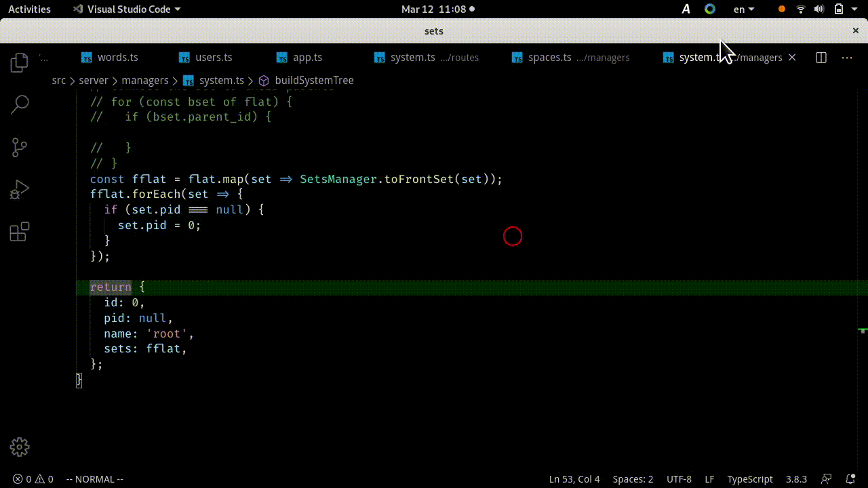
Task: Switch to the system.ts routes tab
Action: [x=427, y=58]
